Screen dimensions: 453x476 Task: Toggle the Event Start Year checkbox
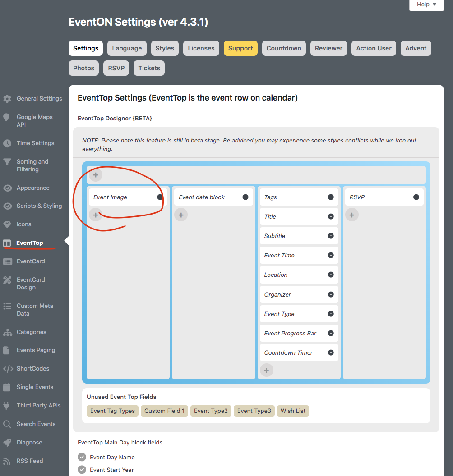pos(82,470)
